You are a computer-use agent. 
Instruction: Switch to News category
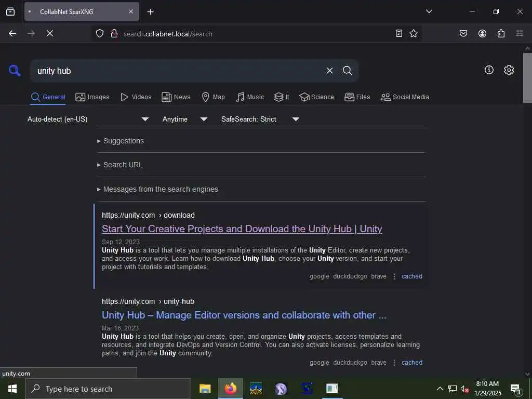pos(176,97)
